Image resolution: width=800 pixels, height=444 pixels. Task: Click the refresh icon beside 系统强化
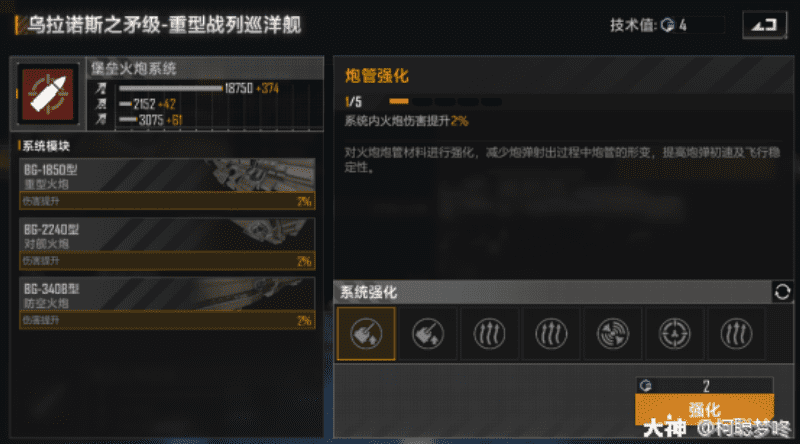(782, 292)
